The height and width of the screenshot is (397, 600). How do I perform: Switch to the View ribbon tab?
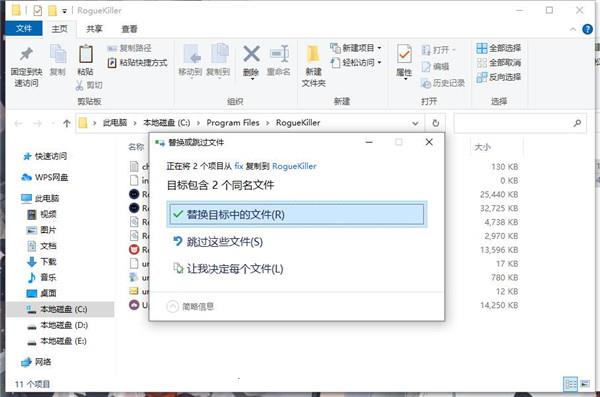pos(129,29)
